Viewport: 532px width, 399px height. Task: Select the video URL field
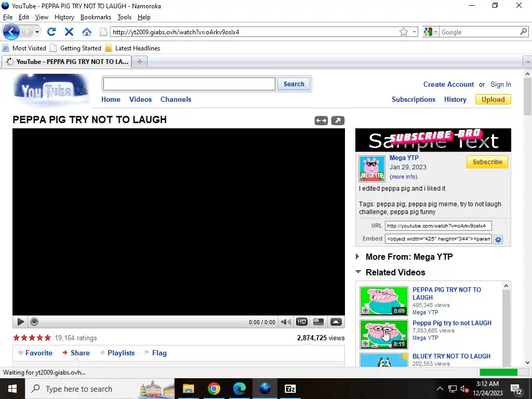pyautogui.click(x=438, y=225)
